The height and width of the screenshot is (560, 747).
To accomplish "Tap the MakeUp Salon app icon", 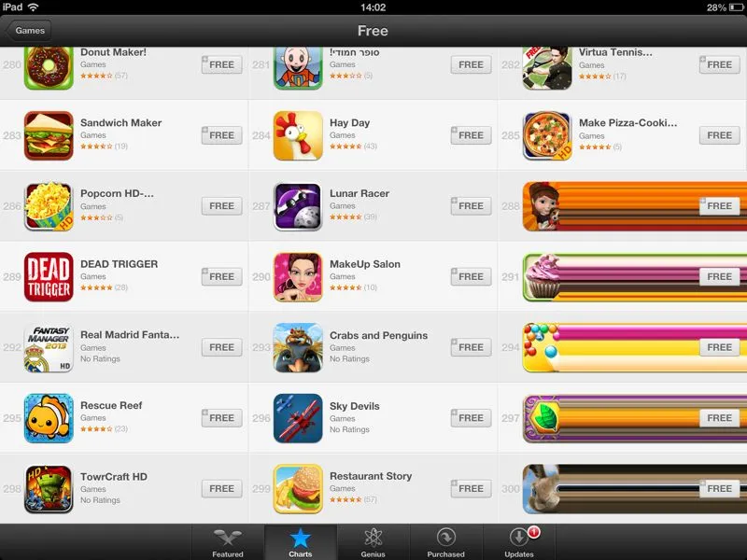I will pyautogui.click(x=298, y=276).
